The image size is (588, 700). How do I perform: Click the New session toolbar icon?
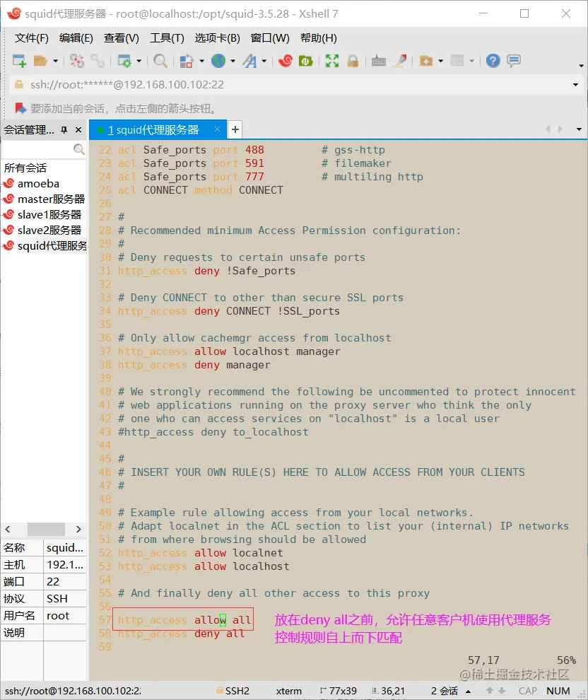point(19,61)
